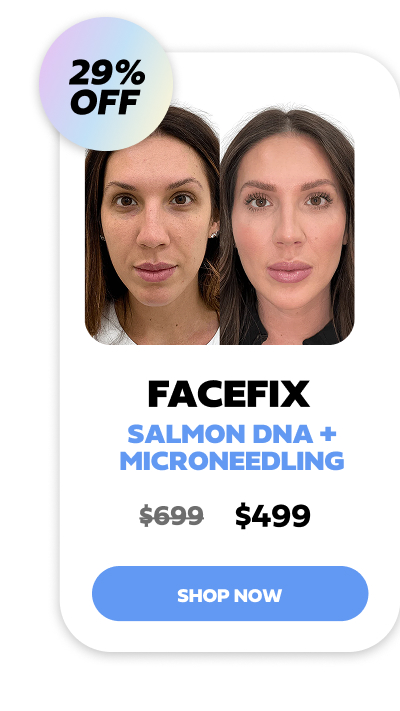The image size is (400, 711).
Task: Click the 29% number in the badge
Action: (x=107, y=73)
